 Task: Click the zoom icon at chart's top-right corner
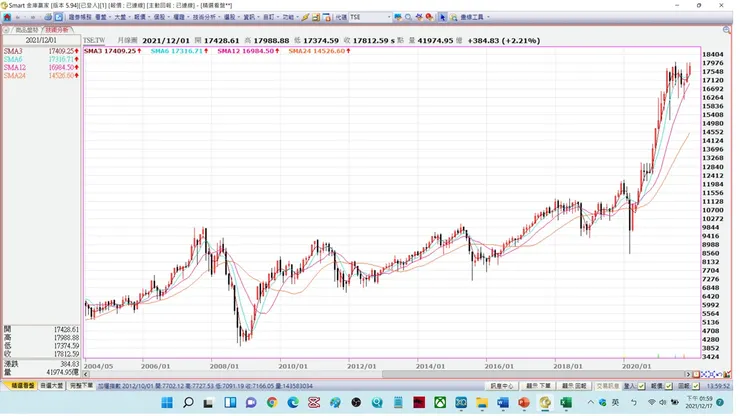727,30
